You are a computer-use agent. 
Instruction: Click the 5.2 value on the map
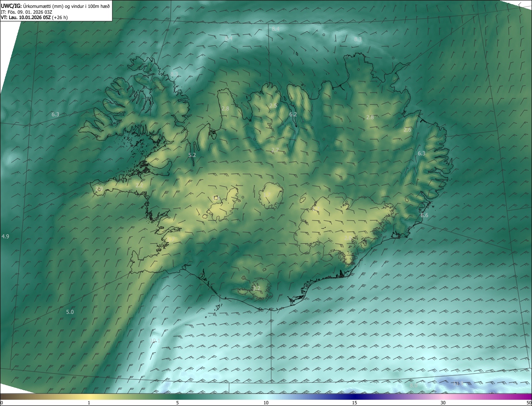click(192, 155)
